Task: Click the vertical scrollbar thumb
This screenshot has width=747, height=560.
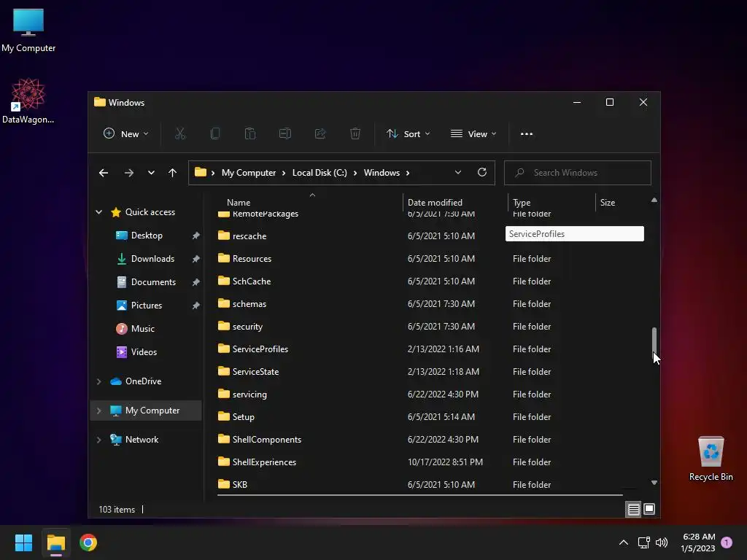Action: click(x=654, y=341)
